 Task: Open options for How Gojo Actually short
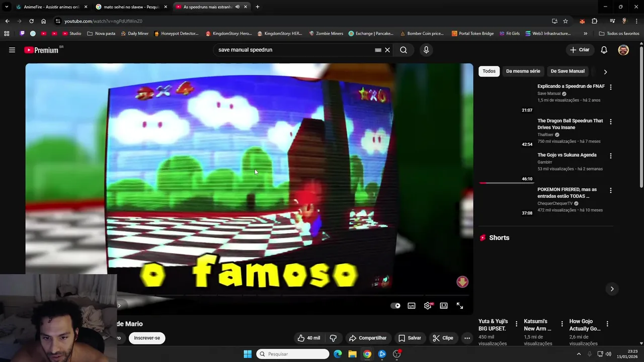(x=607, y=324)
